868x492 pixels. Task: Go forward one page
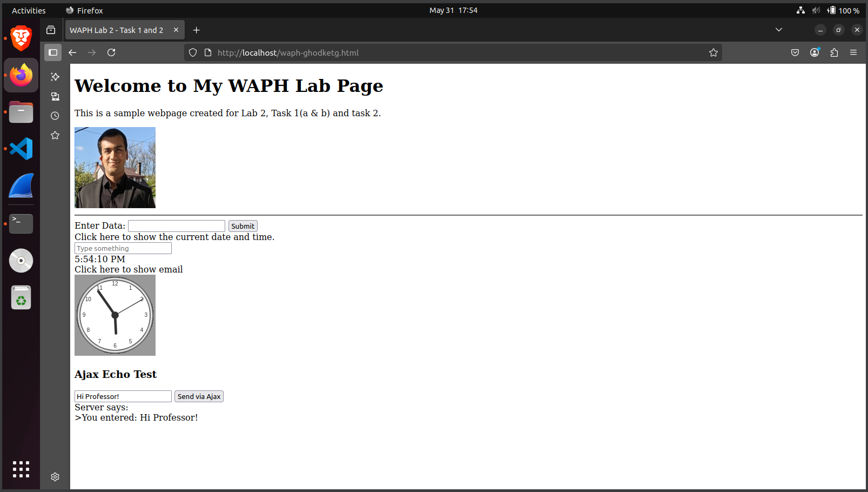click(92, 52)
